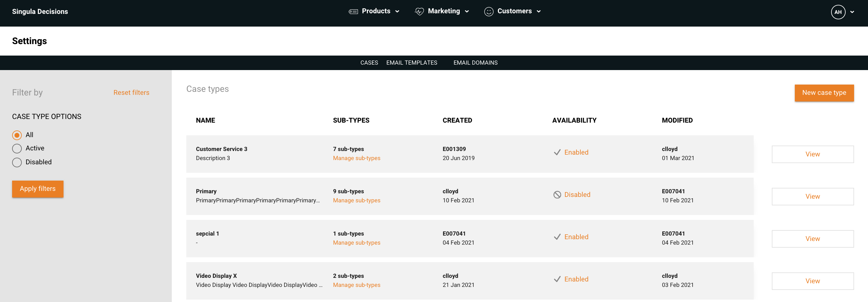The width and height of the screenshot is (868, 302).
Task: Expand the Marketing dropdown chevron
Action: click(467, 12)
